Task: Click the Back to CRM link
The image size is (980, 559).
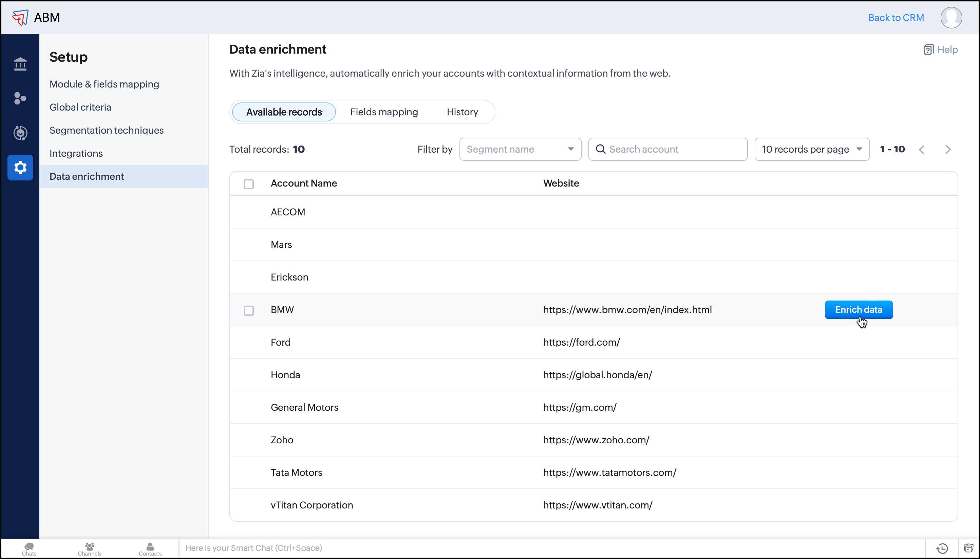Action: click(896, 18)
